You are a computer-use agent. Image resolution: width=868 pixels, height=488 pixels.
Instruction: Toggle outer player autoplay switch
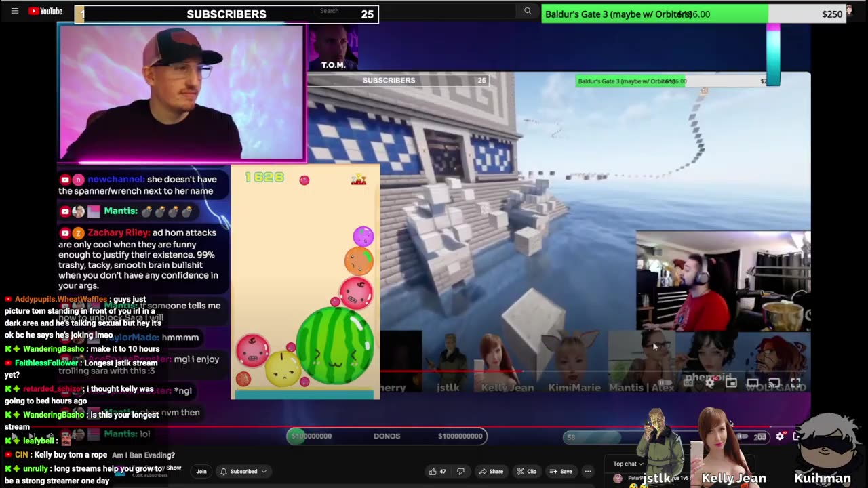click(743, 436)
